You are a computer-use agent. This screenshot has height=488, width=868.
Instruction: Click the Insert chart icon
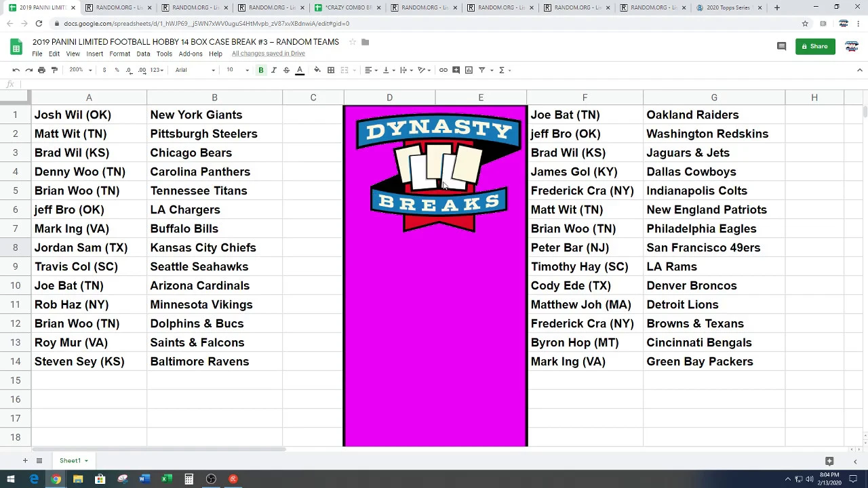[469, 70]
